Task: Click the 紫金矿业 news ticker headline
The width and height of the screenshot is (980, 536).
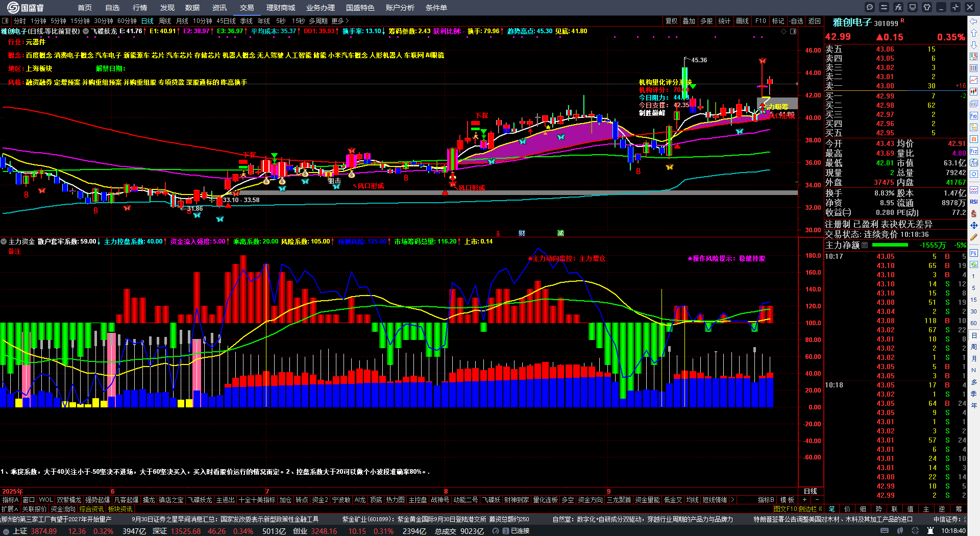Action: click(436, 519)
